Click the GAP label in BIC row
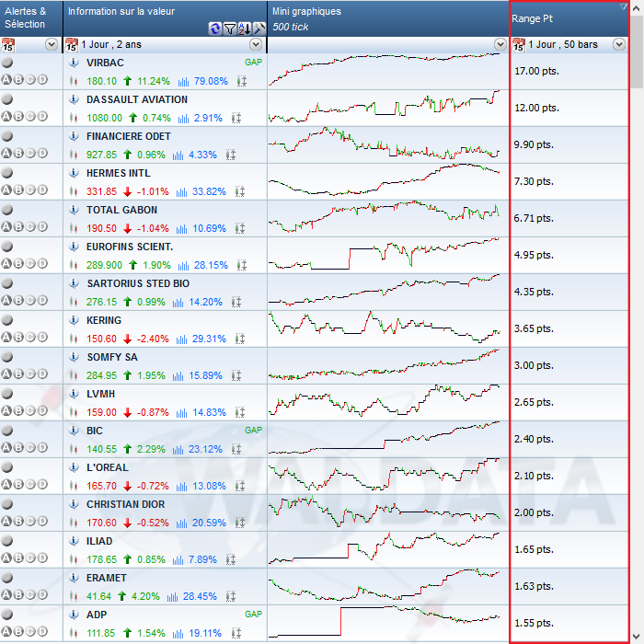Viewport: 644px width, 644px height. pyautogui.click(x=253, y=431)
